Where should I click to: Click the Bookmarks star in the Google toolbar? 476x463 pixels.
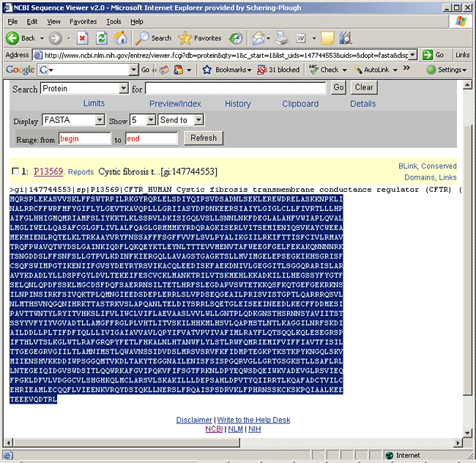207,70
